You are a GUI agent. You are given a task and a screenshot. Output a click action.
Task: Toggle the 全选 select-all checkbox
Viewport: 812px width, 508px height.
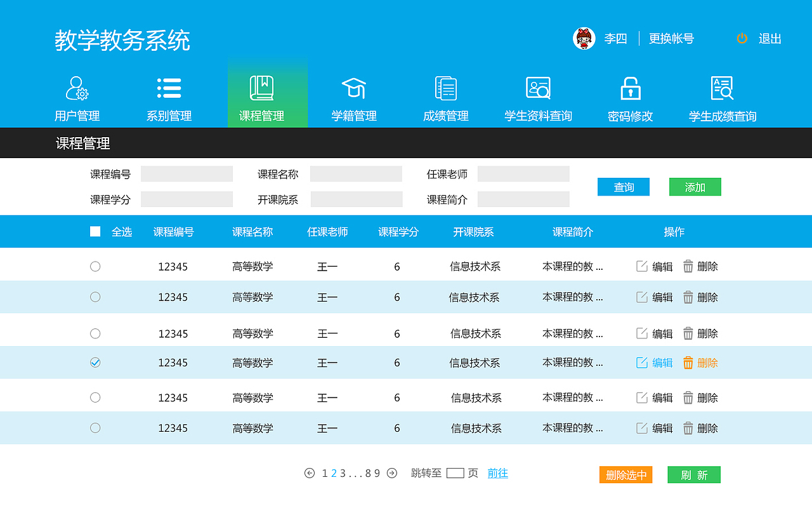click(95, 231)
